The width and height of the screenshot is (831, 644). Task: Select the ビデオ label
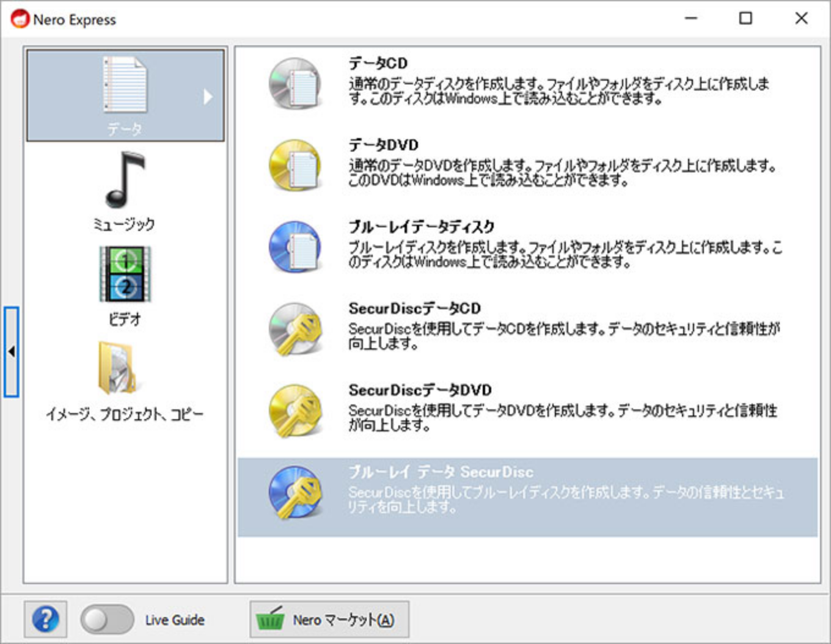tap(125, 319)
